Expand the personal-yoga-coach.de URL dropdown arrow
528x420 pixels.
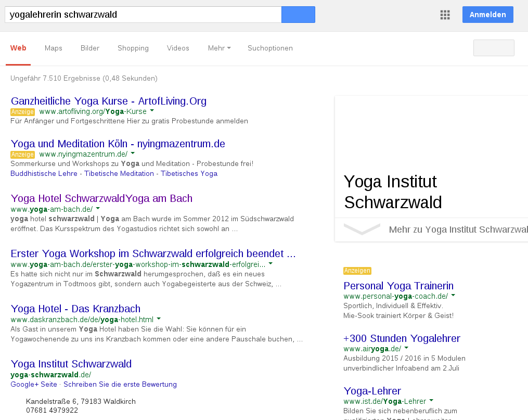453,296
